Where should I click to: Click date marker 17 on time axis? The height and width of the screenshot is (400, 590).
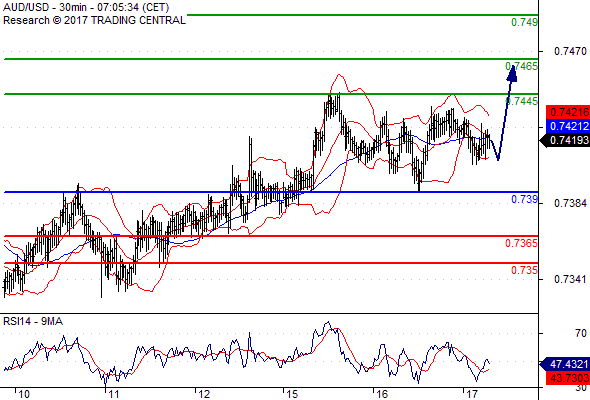[472, 394]
